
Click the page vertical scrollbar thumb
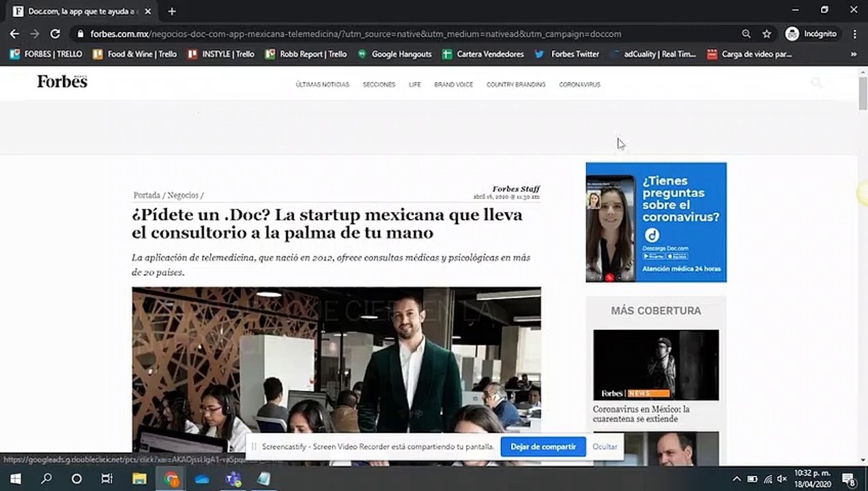(x=863, y=93)
